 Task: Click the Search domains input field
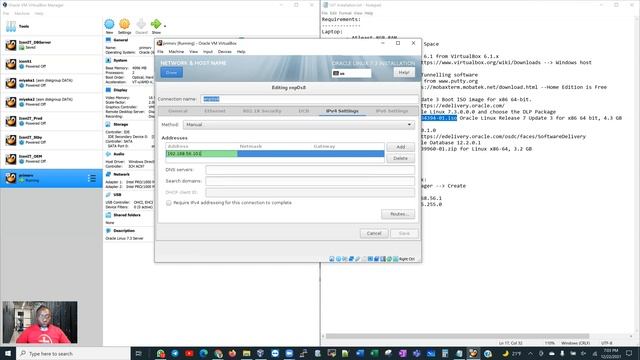pos(310,181)
